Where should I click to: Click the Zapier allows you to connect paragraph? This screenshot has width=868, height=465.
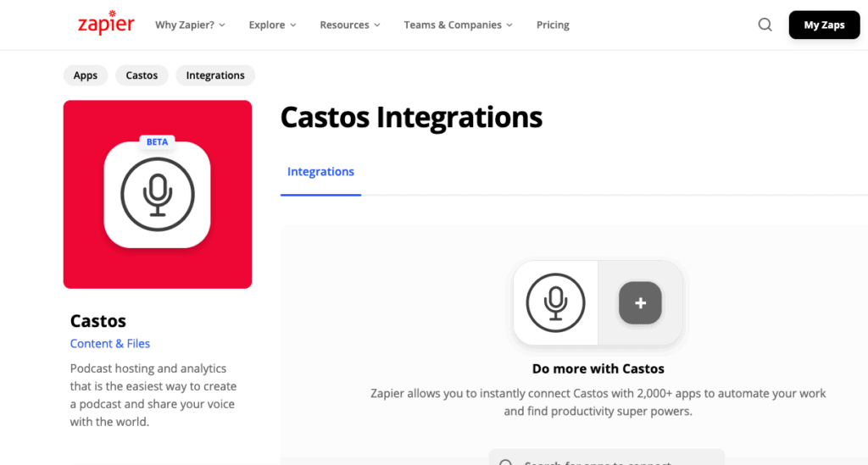598,402
